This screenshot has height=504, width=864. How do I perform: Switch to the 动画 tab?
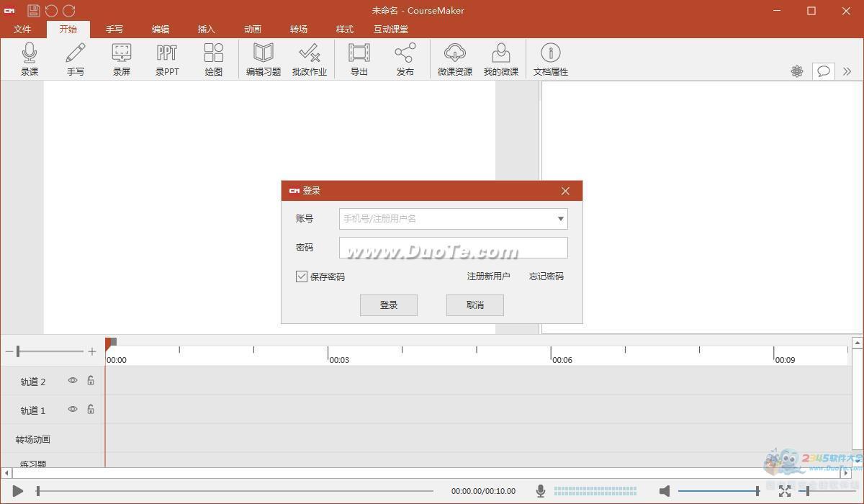pos(253,30)
